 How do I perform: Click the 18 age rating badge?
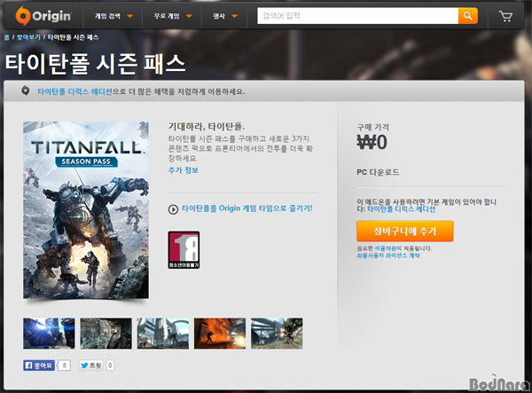point(184,250)
